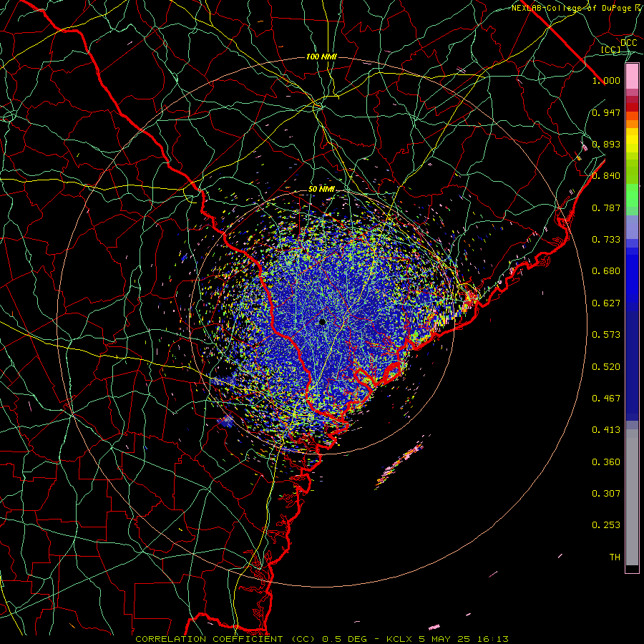The height and width of the screenshot is (644, 644).
Task: Select the gray low-value color bar segment
Action: click(x=632, y=497)
